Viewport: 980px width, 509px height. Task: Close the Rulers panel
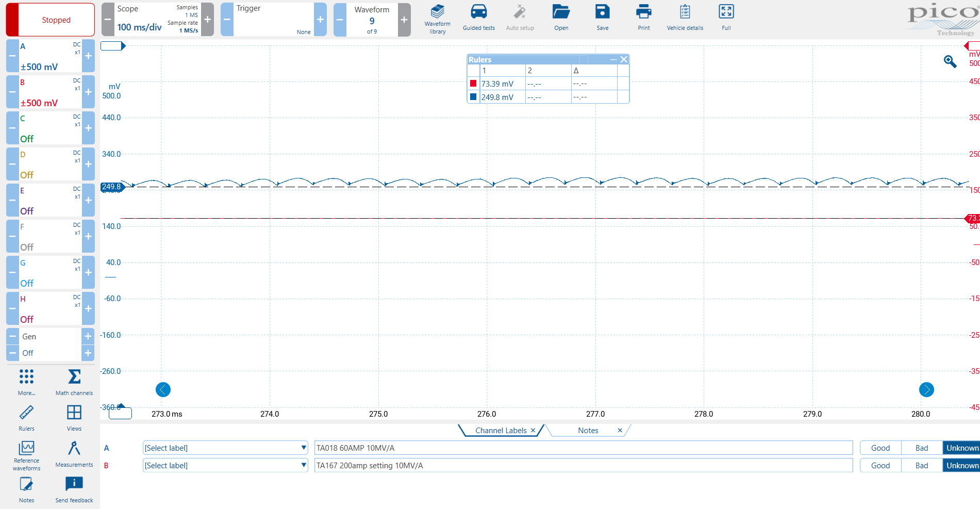pyautogui.click(x=624, y=59)
